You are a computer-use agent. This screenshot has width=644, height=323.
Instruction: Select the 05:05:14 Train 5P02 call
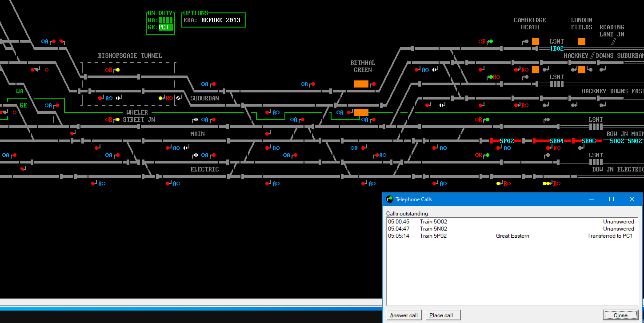coord(511,236)
